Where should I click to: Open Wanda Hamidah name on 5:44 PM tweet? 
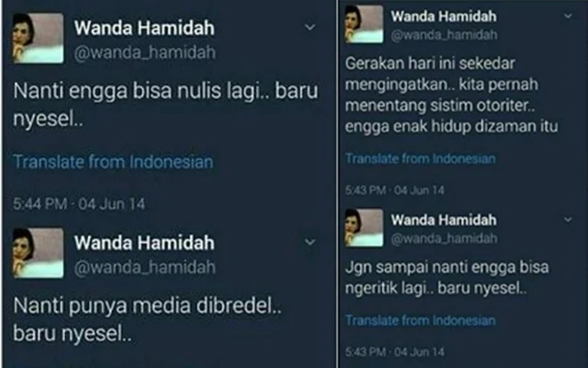click(x=144, y=29)
